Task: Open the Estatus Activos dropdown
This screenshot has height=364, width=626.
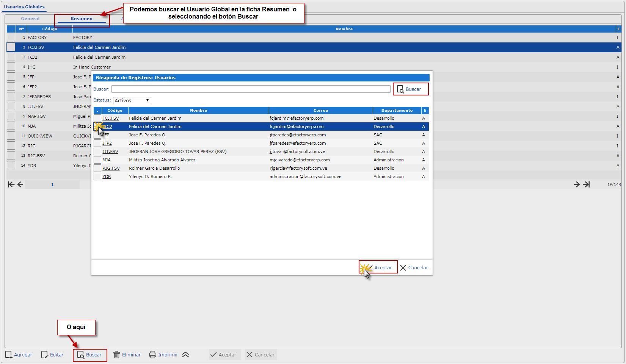Action: point(132,100)
